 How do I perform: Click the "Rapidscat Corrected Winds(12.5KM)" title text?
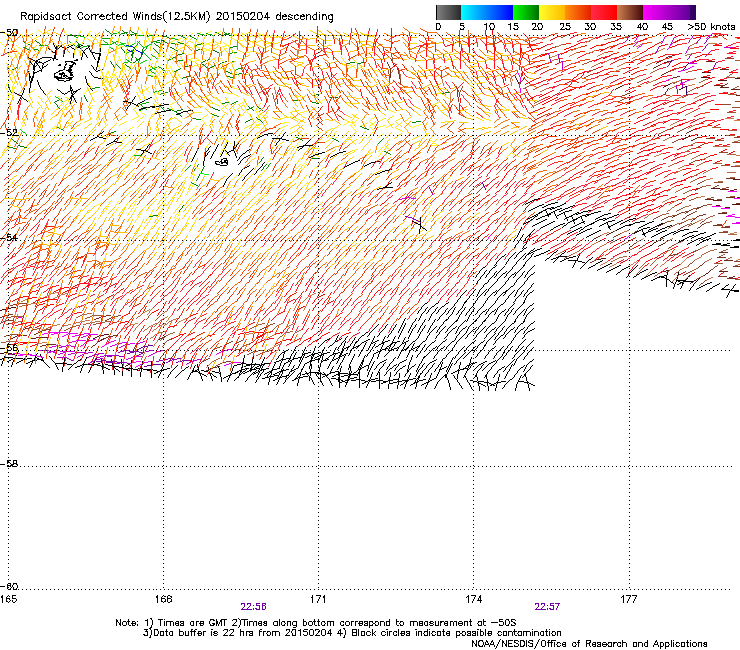coord(115,17)
